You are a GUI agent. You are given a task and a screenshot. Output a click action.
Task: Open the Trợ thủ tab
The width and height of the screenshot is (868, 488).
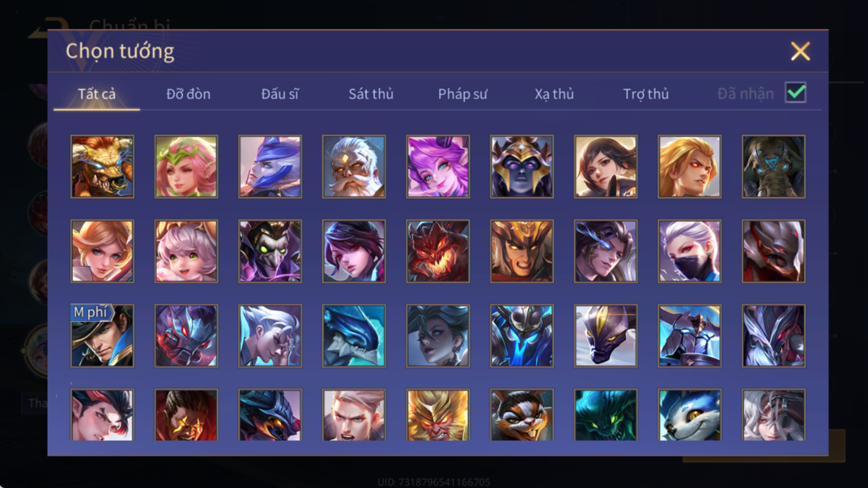646,94
